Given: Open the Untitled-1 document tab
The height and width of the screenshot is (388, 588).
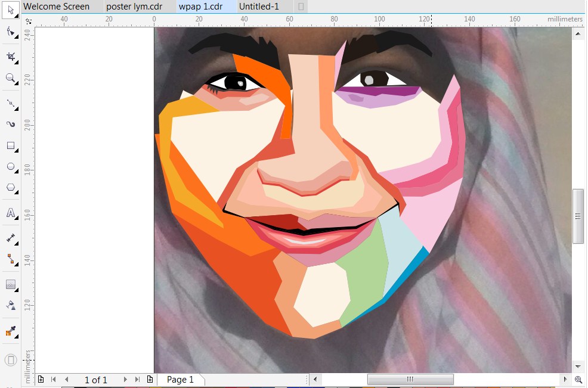Looking at the screenshot, I should tap(259, 7).
